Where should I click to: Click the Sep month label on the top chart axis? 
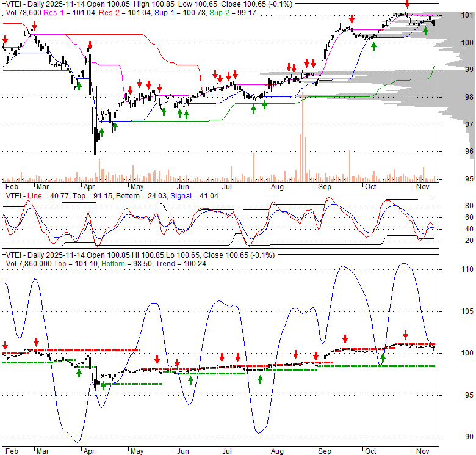point(324,186)
